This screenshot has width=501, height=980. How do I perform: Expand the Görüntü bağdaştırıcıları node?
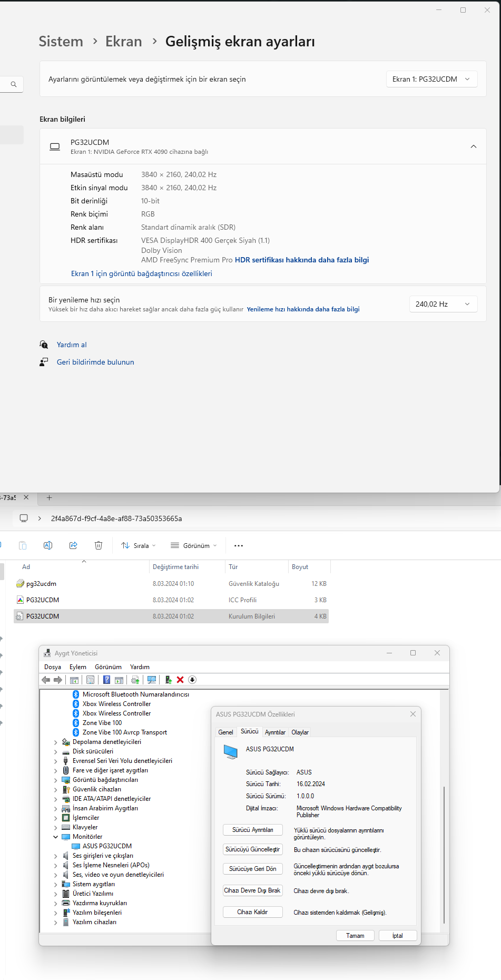pos(56,780)
